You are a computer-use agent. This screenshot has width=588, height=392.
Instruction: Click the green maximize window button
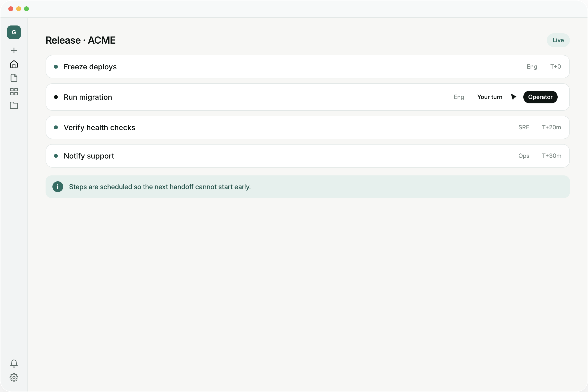[26, 9]
